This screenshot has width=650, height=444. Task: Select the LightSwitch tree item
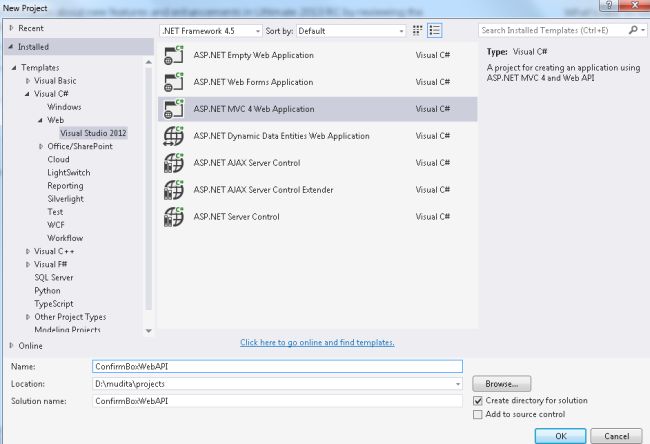69,172
